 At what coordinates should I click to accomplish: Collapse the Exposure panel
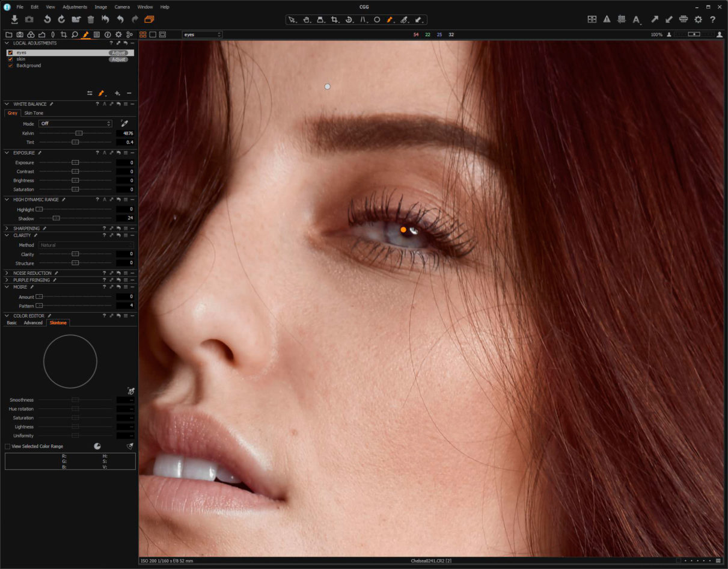7,153
